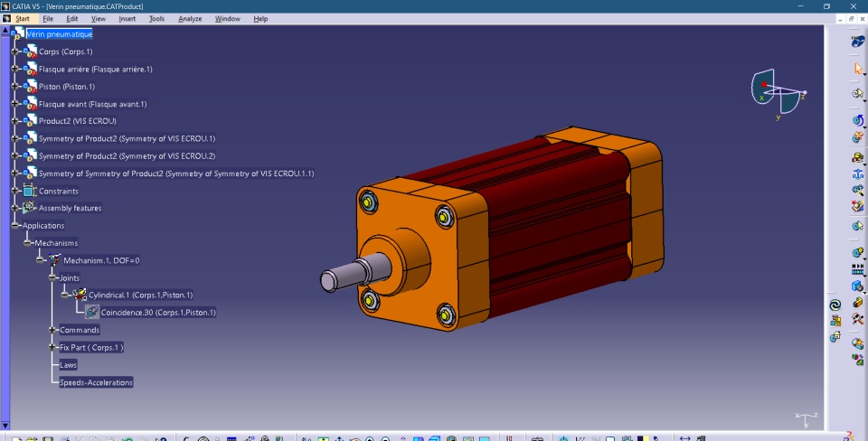This screenshot has height=441, width=868.
Task: Collapse the Applications node
Action: tap(15, 225)
